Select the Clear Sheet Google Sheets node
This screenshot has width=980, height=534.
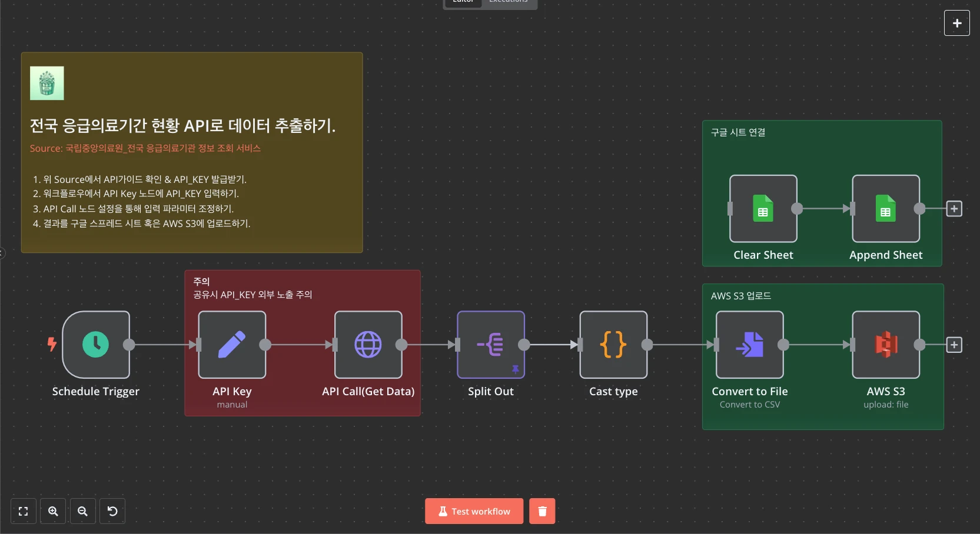(x=763, y=209)
